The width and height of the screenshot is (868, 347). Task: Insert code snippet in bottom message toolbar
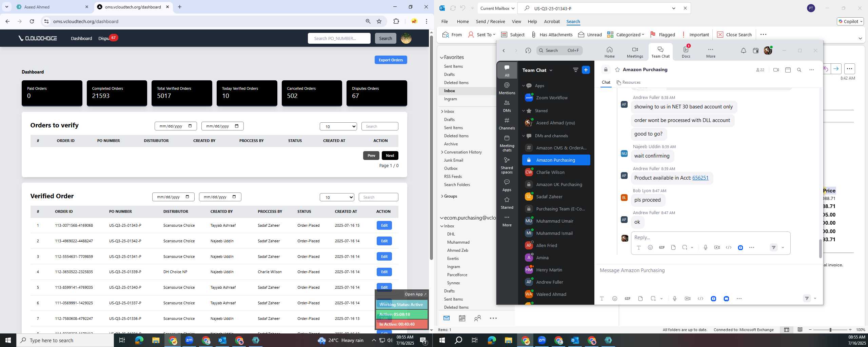[701, 299]
